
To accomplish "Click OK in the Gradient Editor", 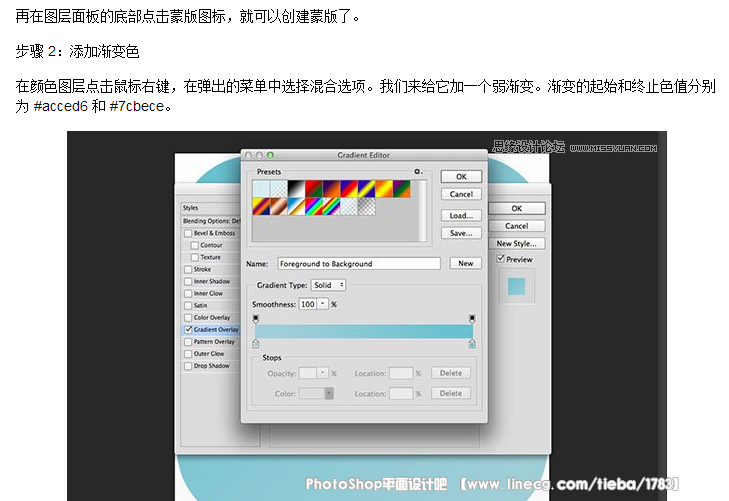I will point(461,176).
